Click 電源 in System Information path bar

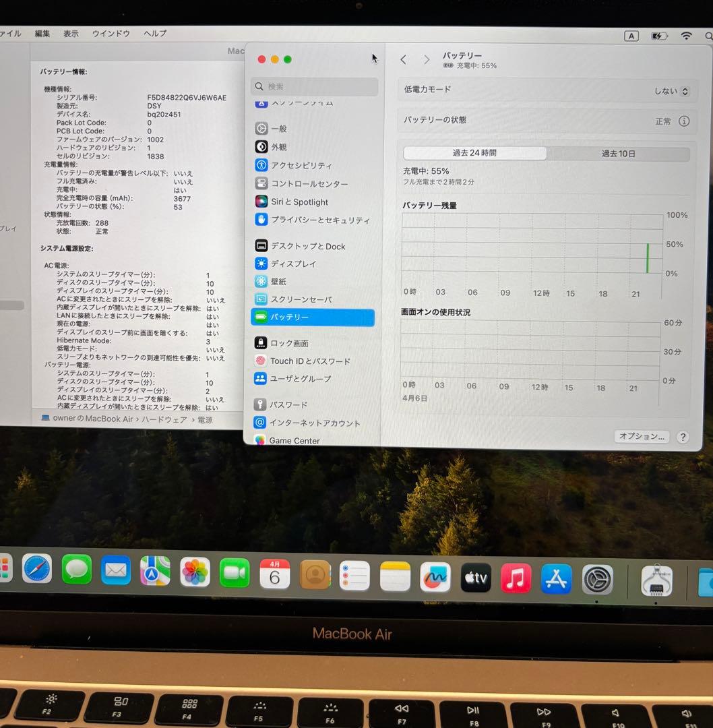[x=205, y=420]
